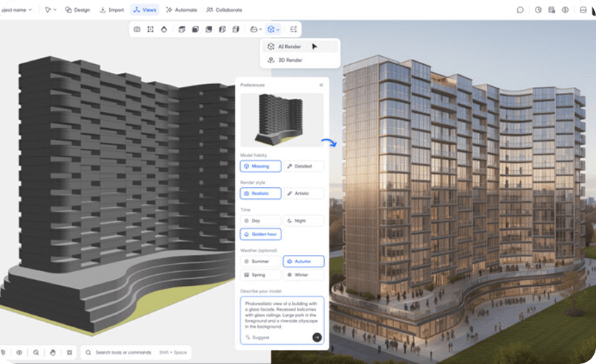
Task: Click the pan hand tool icon
Action: (51, 352)
